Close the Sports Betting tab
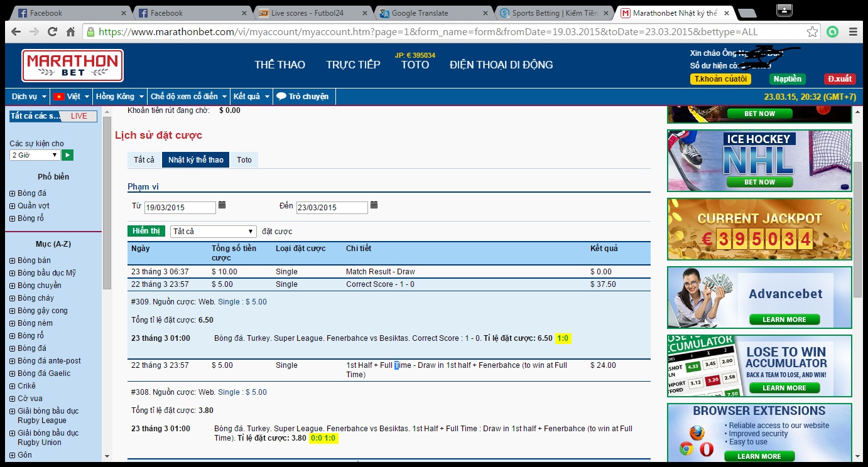The image size is (868, 467). click(606, 13)
